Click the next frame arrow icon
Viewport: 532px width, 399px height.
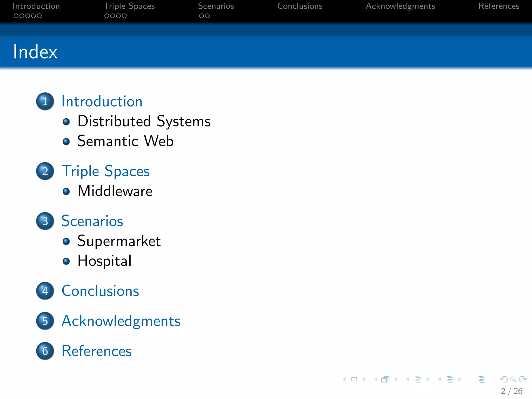pos(396,379)
